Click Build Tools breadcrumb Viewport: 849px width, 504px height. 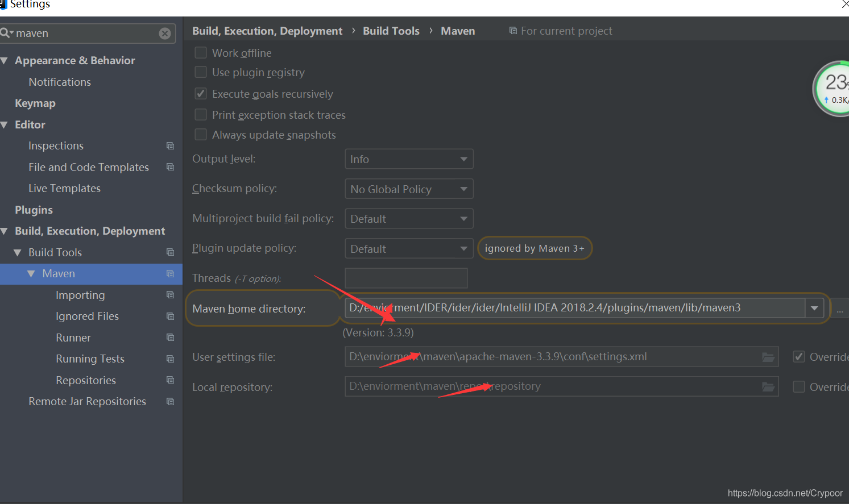tap(391, 31)
